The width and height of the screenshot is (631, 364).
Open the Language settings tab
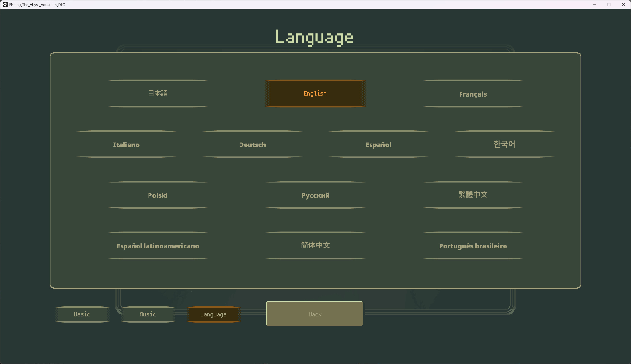tap(213, 314)
